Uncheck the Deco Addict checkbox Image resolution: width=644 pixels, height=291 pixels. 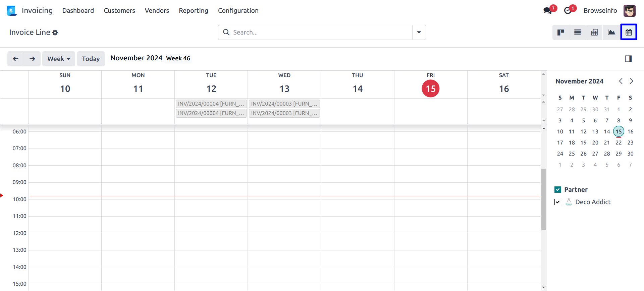[558, 202]
